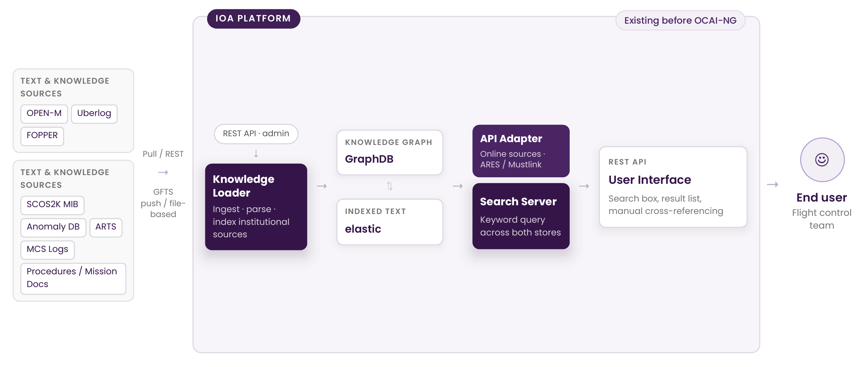Screen dimensions: 868x367
Task: Click 'Ingest · parse · index institutional sources' text
Action: point(251,221)
